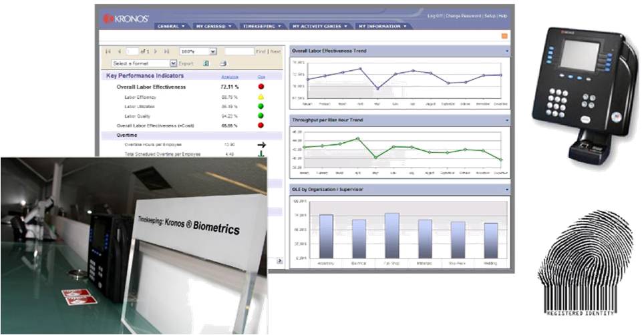Click the Overall Labor Effectiveness row label
Screen dimensions: 644x335
coord(151,87)
